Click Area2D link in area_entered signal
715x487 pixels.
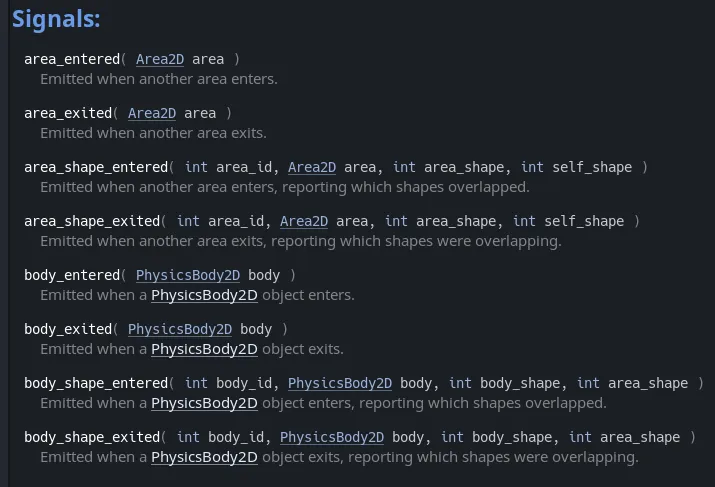[159, 59]
